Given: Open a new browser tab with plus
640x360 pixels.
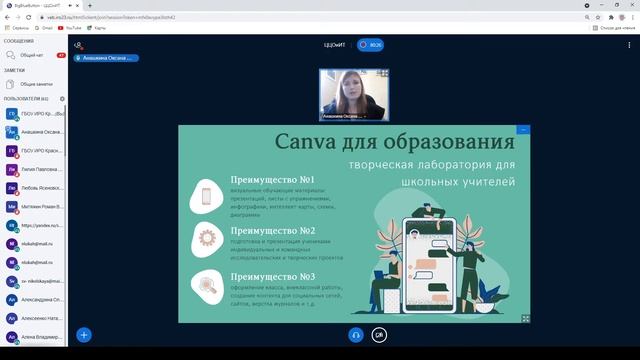Looking at the screenshot, I should (x=90, y=6).
